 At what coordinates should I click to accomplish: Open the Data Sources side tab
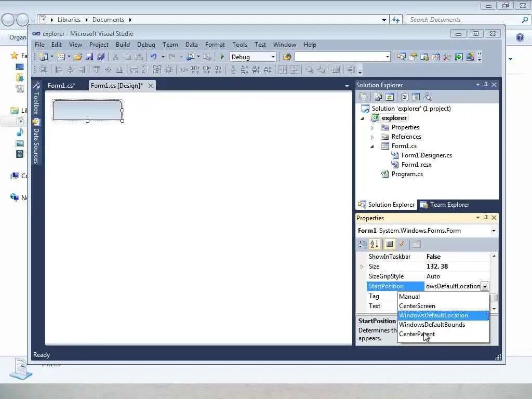click(36, 142)
